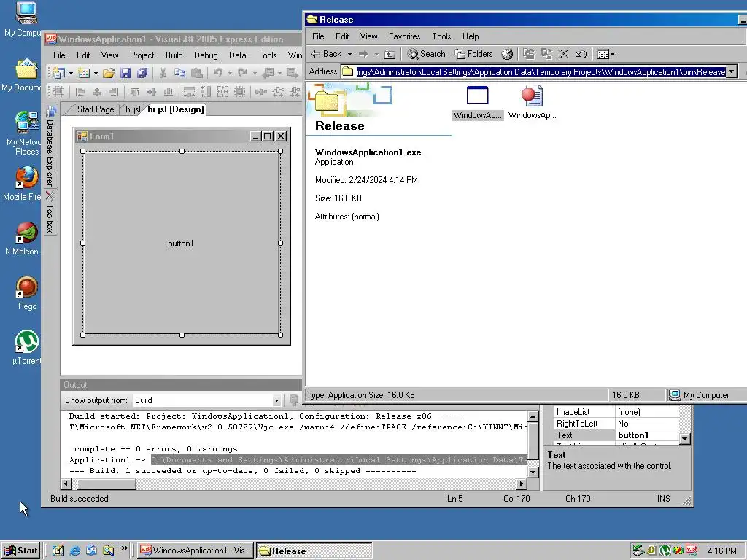Image resolution: width=747 pixels, height=560 pixels.
Task: Click the Align Lefts layout icon
Action: (80, 91)
